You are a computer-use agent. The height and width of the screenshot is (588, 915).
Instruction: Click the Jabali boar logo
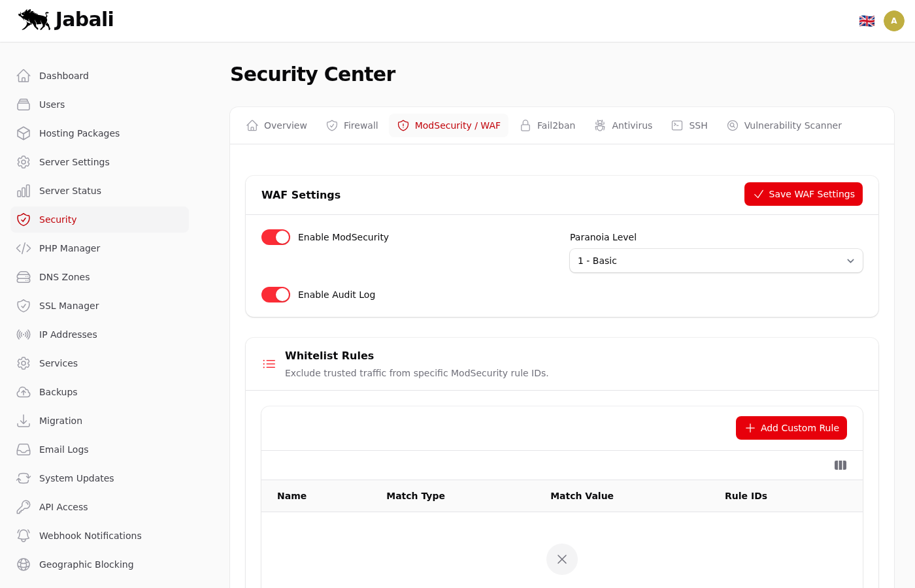tap(35, 20)
